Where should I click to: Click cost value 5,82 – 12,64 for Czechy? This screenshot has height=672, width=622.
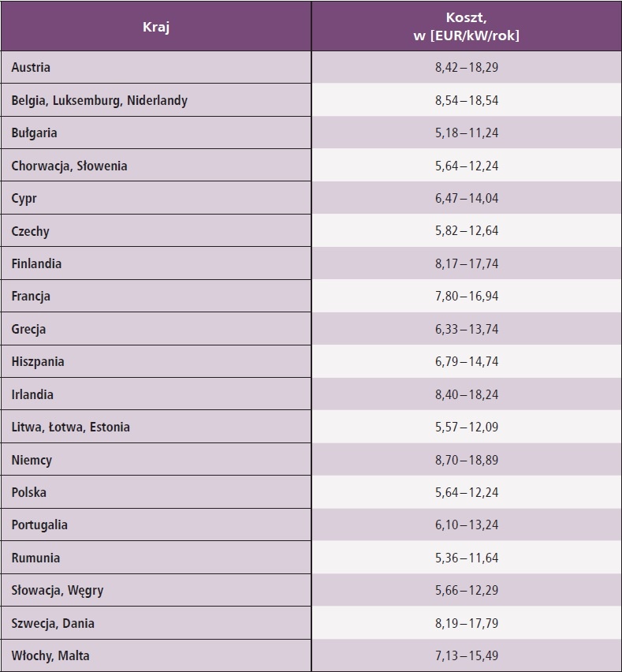click(x=467, y=230)
